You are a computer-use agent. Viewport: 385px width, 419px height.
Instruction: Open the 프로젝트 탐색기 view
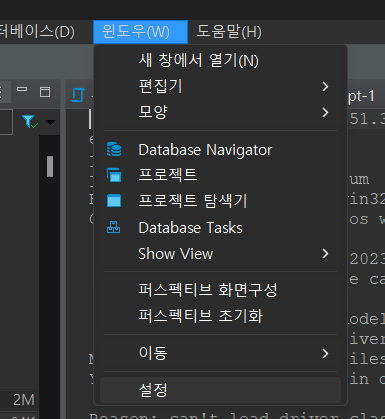(x=220, y=201)
